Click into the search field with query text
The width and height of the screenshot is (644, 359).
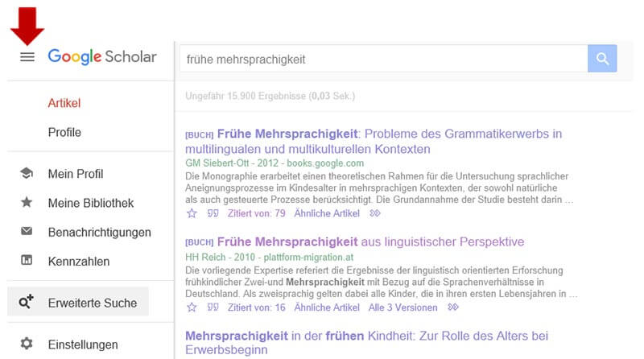coord(382,59)
